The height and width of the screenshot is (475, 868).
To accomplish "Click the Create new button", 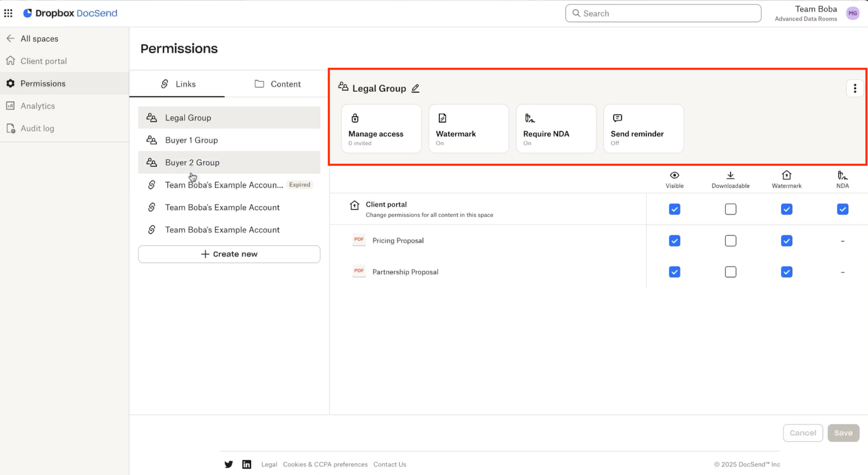I will (229, 254).
